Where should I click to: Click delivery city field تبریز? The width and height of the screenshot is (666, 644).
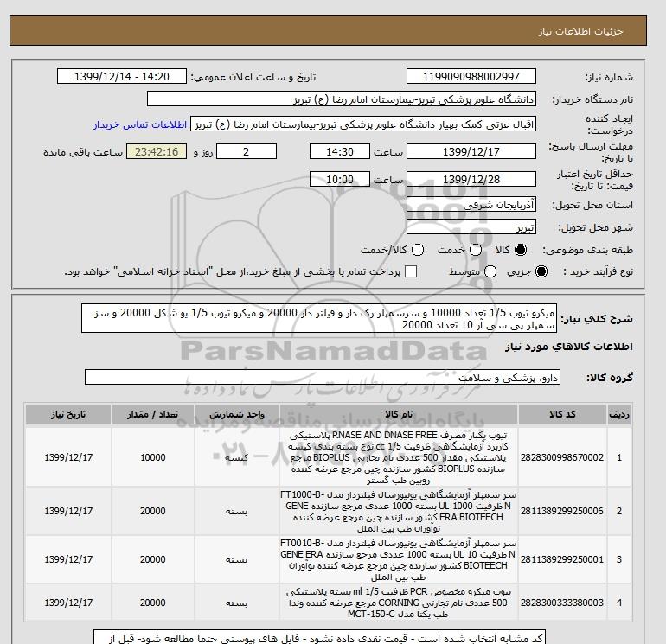[471, 227]
